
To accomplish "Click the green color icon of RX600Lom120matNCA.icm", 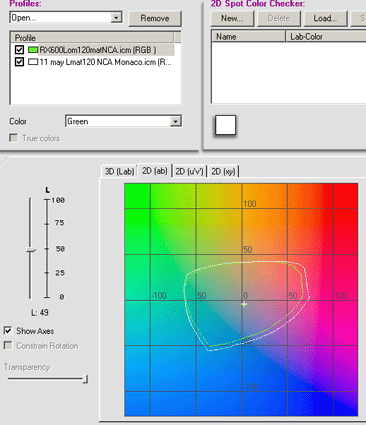I will (33, 50).
